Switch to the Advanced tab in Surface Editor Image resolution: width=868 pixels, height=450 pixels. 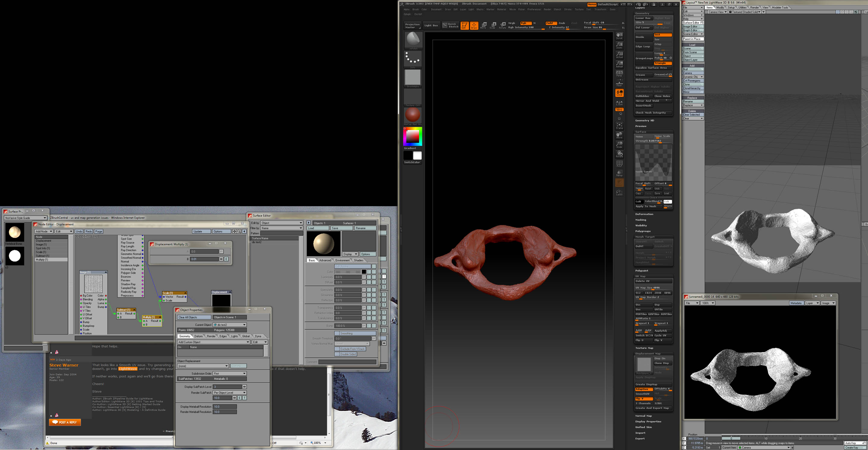pyautogui.click(x=325, y=260)
